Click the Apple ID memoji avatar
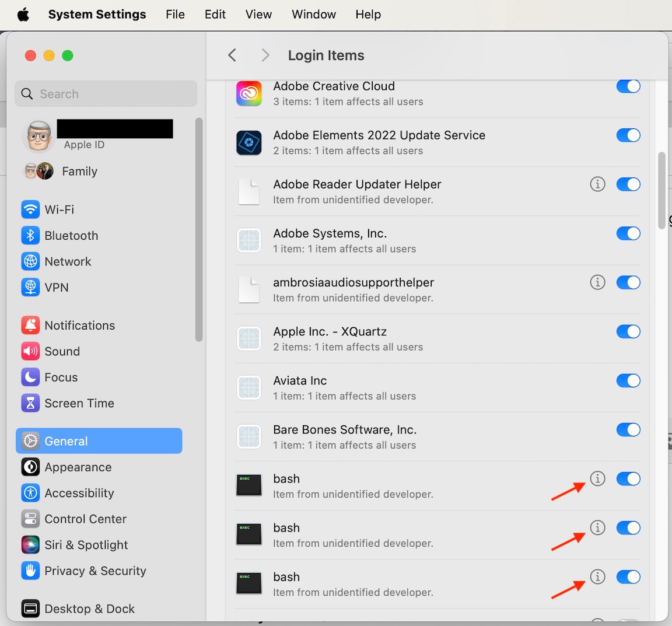Viewport: 672px width, 626px height. tap(38, 137)
